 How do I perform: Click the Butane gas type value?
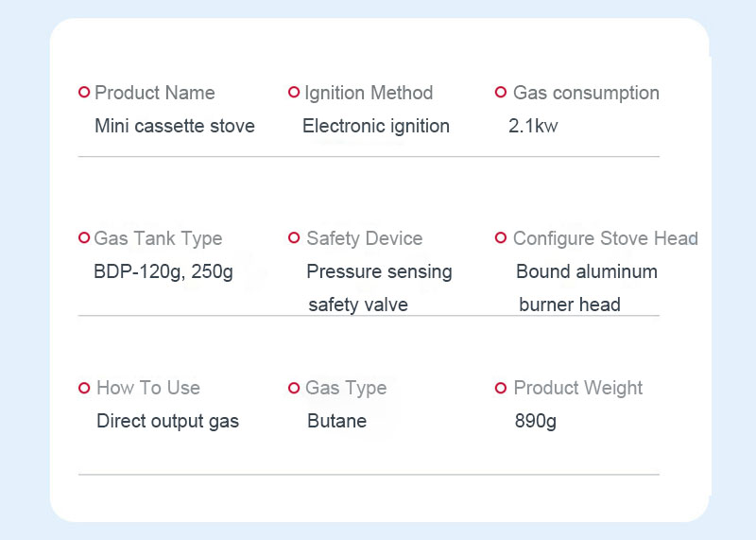(x=337, y=421)
